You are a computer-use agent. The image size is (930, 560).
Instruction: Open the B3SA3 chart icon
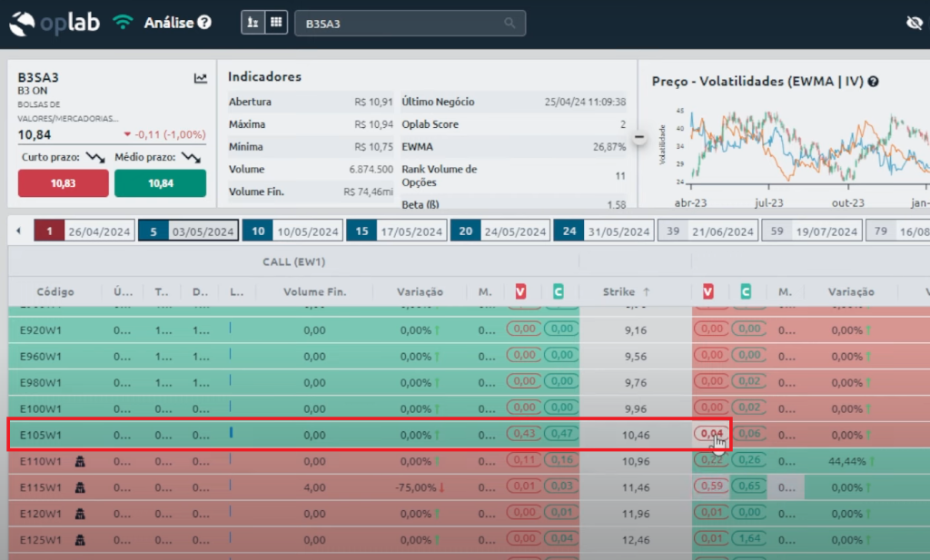coord(201,79)
